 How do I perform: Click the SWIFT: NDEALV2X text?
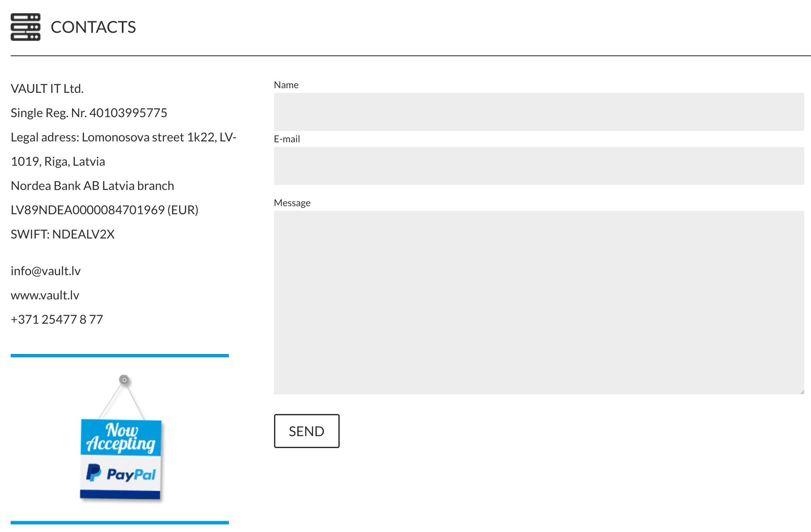click(x=63, y=234)
